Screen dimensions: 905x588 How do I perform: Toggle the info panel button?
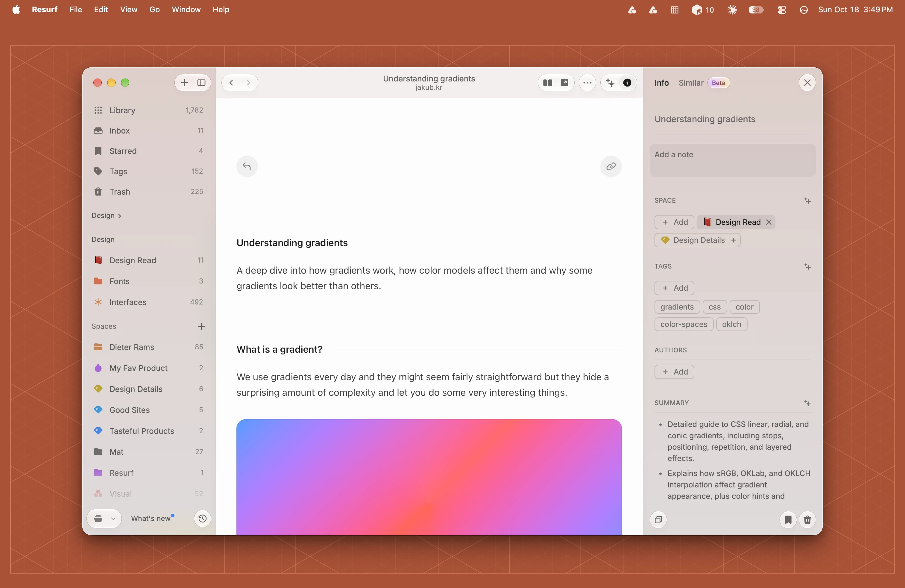click(x=627, y=83)
